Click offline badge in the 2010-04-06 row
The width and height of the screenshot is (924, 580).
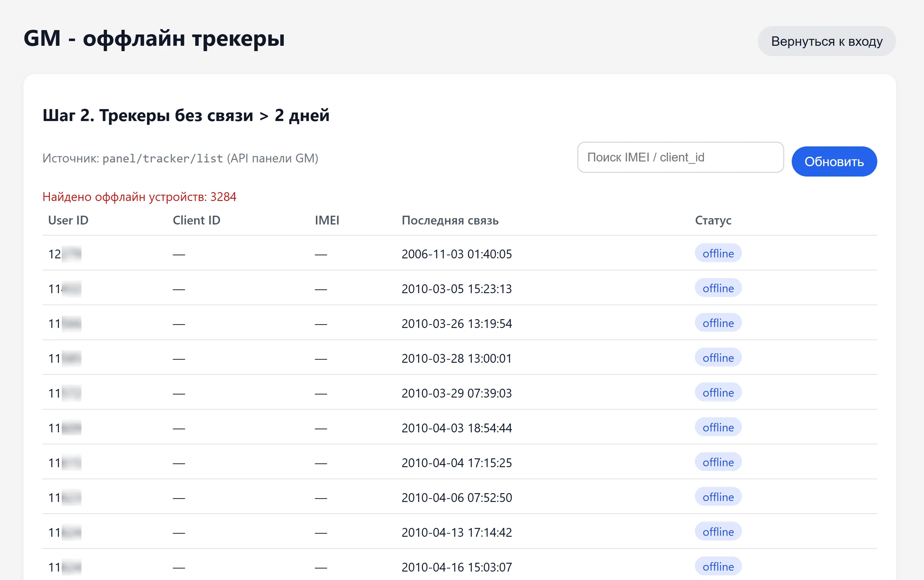718,497
